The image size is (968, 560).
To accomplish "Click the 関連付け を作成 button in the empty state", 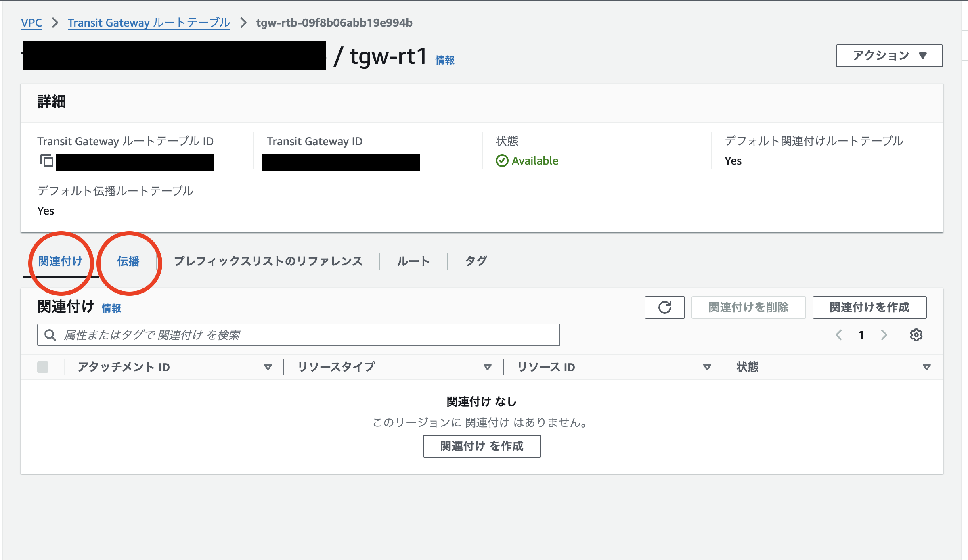I will click(x=482, y=446).
